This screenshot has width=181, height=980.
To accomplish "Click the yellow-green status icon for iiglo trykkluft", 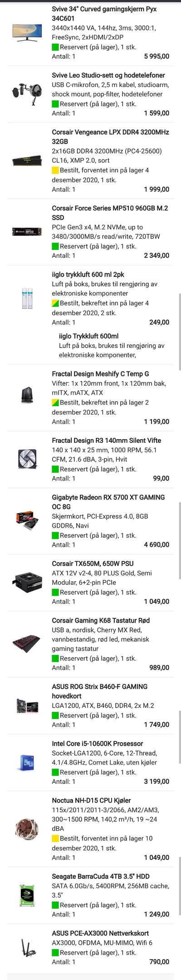I will pos(55,303).
